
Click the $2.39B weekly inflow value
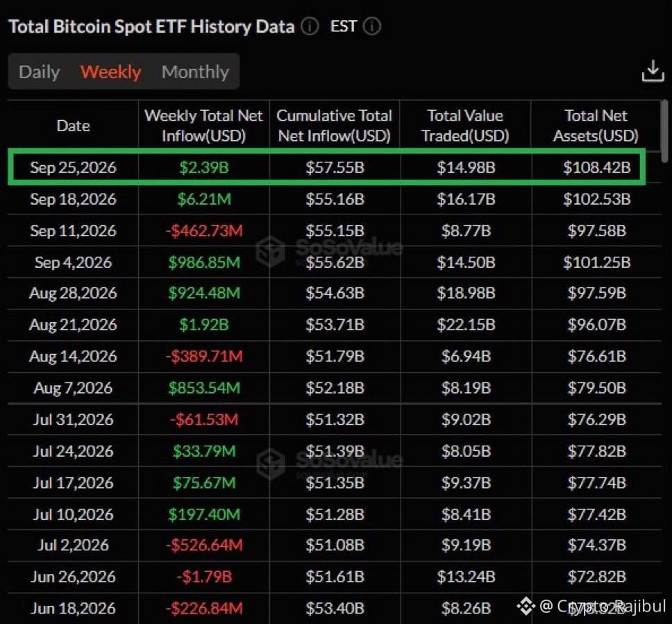pos(203,167)
